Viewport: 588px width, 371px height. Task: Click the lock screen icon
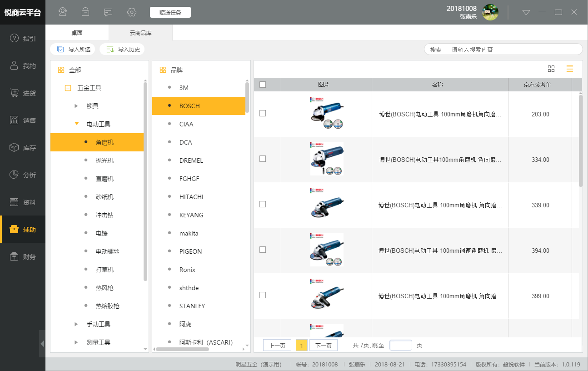coord(85,12)
